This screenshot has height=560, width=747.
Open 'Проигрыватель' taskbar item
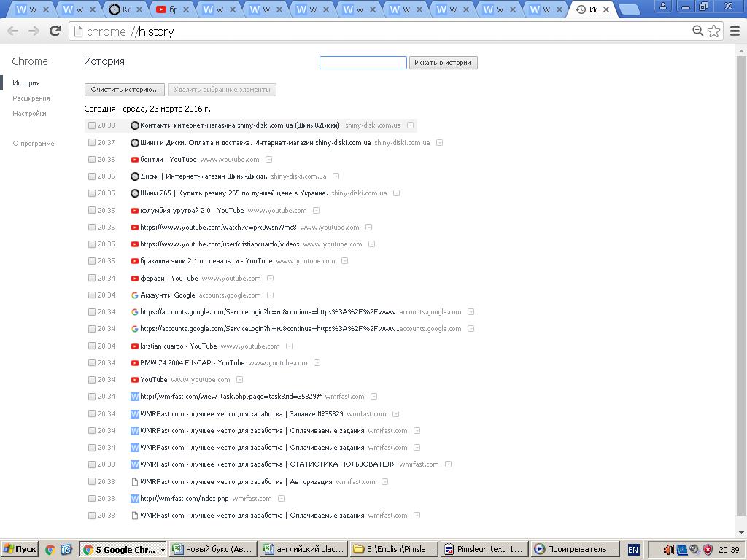(575, 550)
